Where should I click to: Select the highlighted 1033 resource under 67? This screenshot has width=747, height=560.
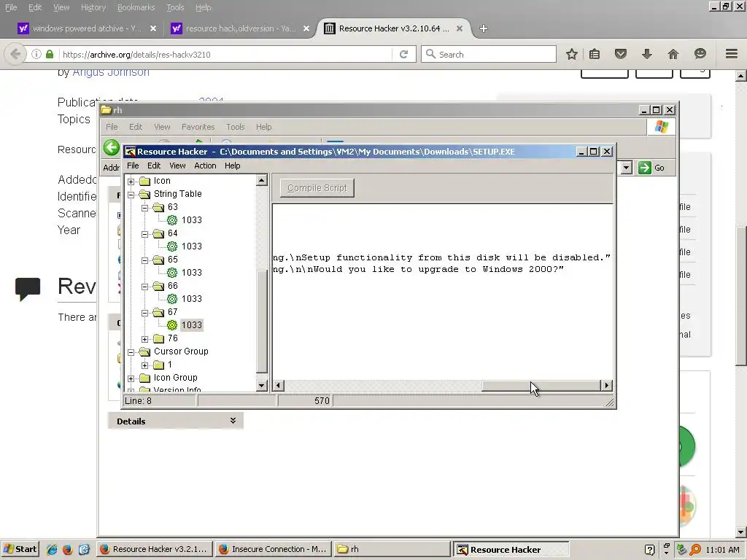[192, 324]
